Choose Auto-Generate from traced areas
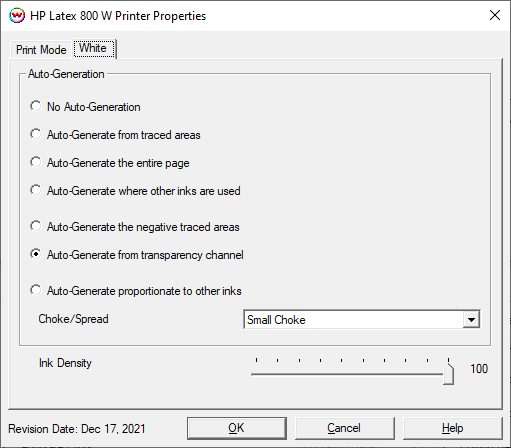 tap(36, 134)
